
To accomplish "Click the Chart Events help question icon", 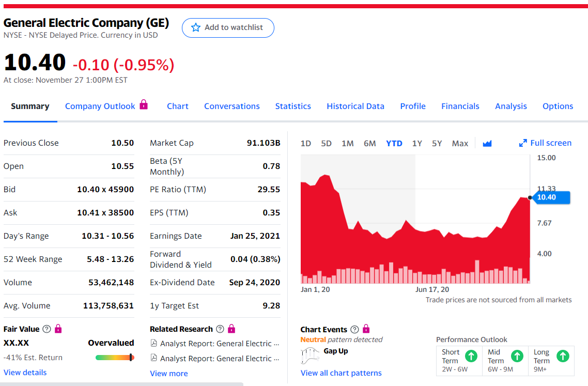I will point(354,329).
